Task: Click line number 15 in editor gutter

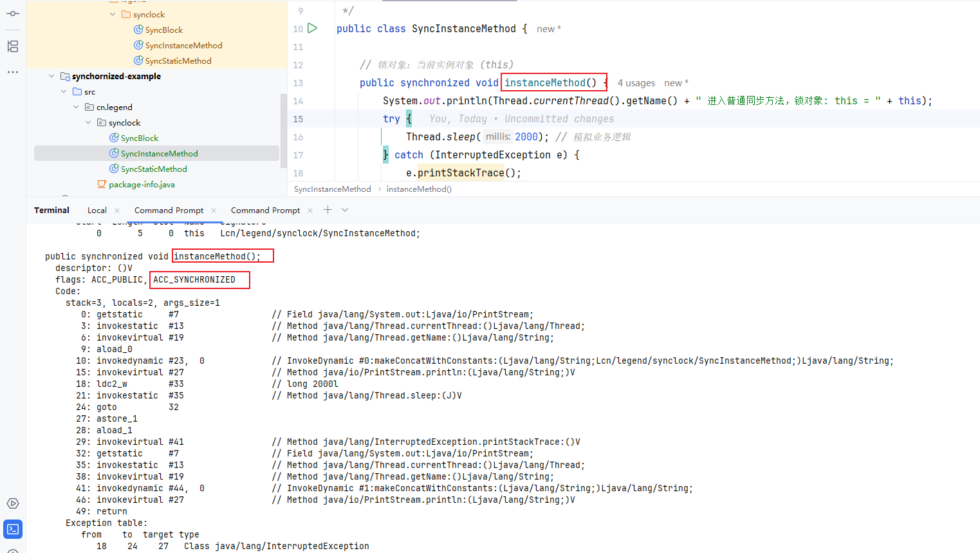Action: [x=298, y=119]
